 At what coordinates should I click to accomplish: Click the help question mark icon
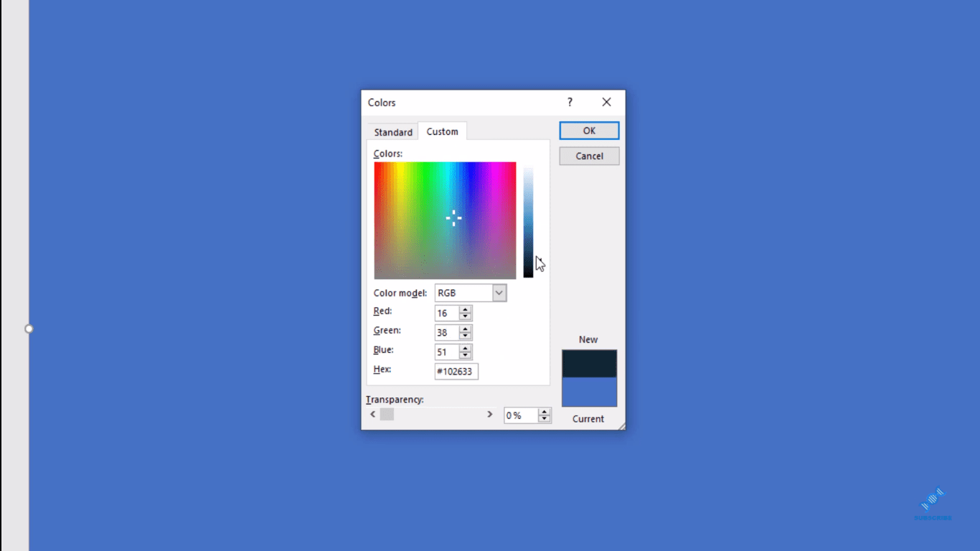coord(570,103)
